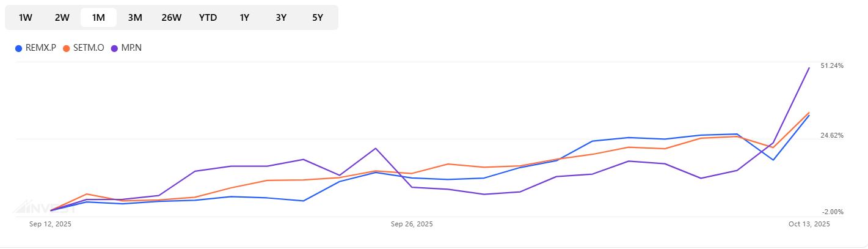The height and width of the screenshot is (249, 868).
Task: Click the orange SETM.O legend dot
Action: (x=67, y=48)
